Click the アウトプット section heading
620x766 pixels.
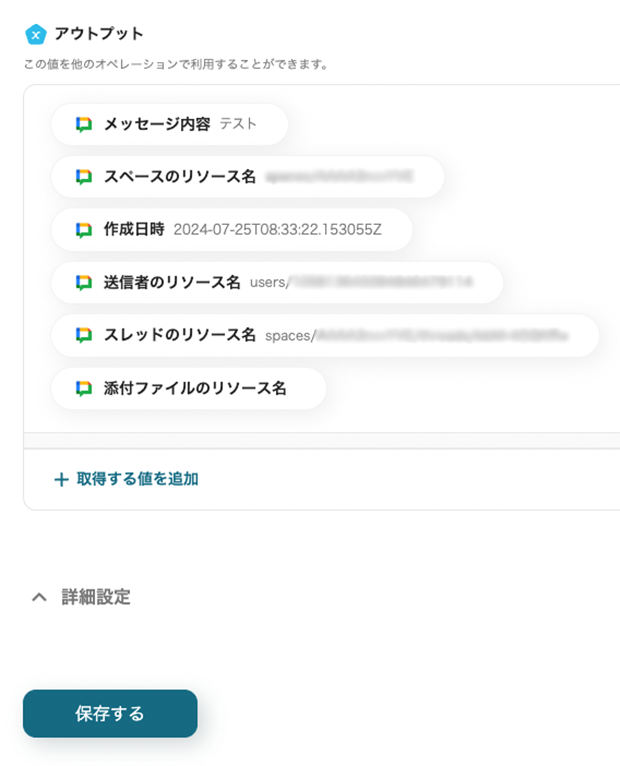(x=99, y=34)
